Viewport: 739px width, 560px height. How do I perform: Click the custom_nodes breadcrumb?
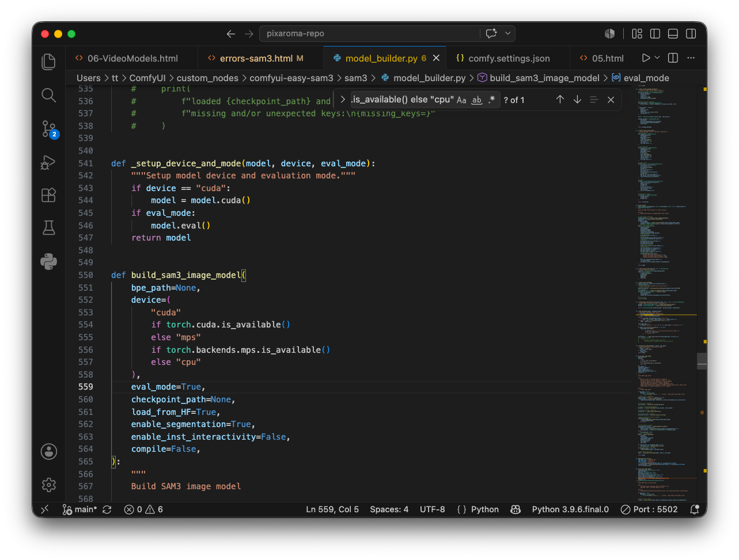207,78
